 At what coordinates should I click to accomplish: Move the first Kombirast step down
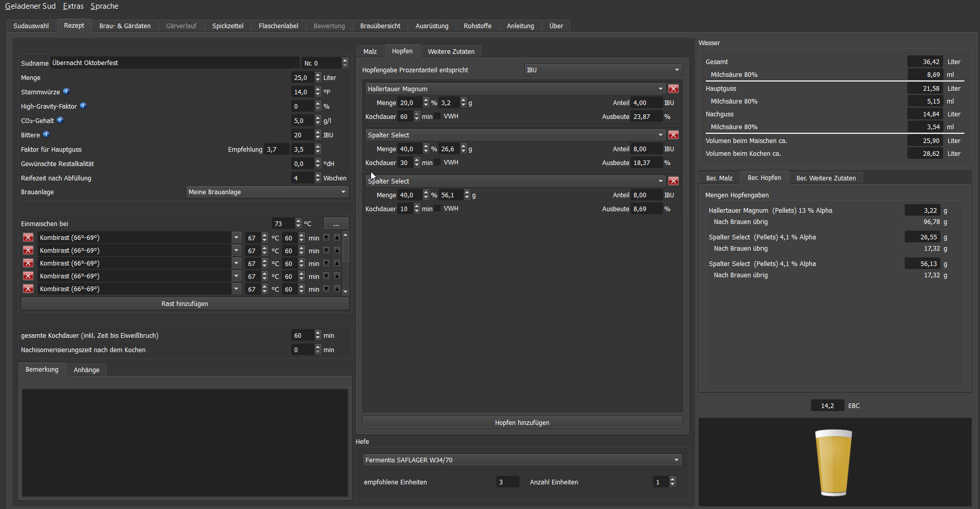[x=326, y=237]
